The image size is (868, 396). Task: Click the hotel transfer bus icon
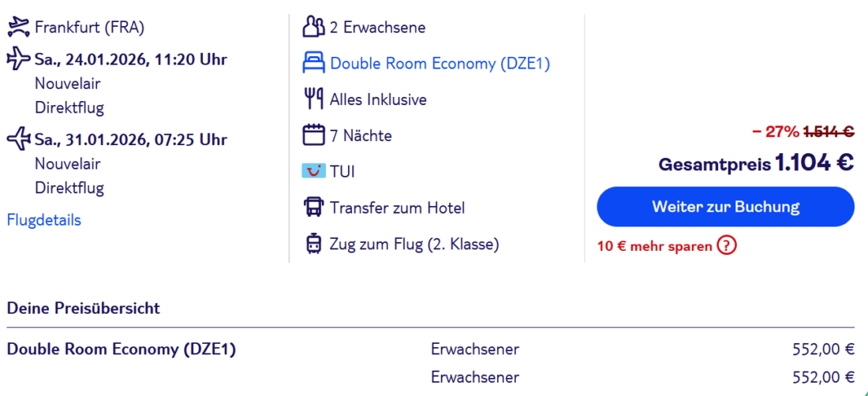coord(313,207)
